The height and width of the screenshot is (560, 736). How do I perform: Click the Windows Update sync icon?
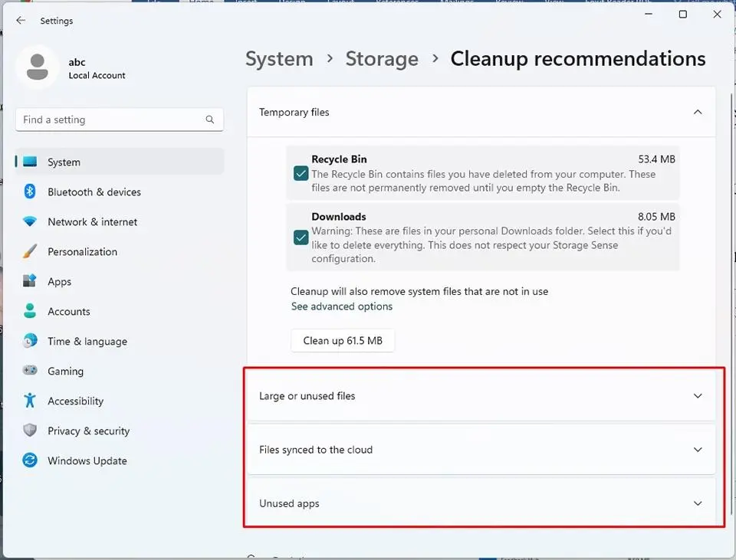(30, 460)
